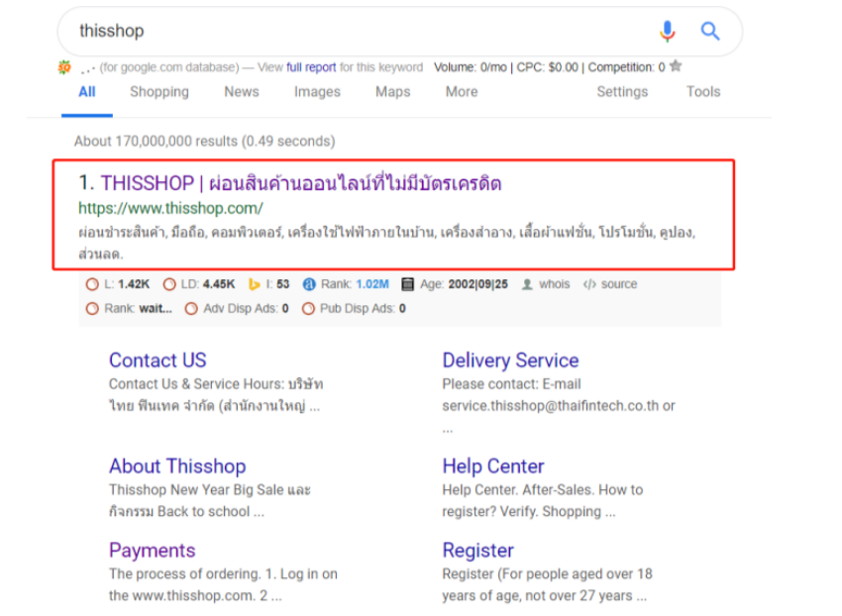Click into the search box containing thisshop
This screenshot has width=842, height=616.
point(347,32)
